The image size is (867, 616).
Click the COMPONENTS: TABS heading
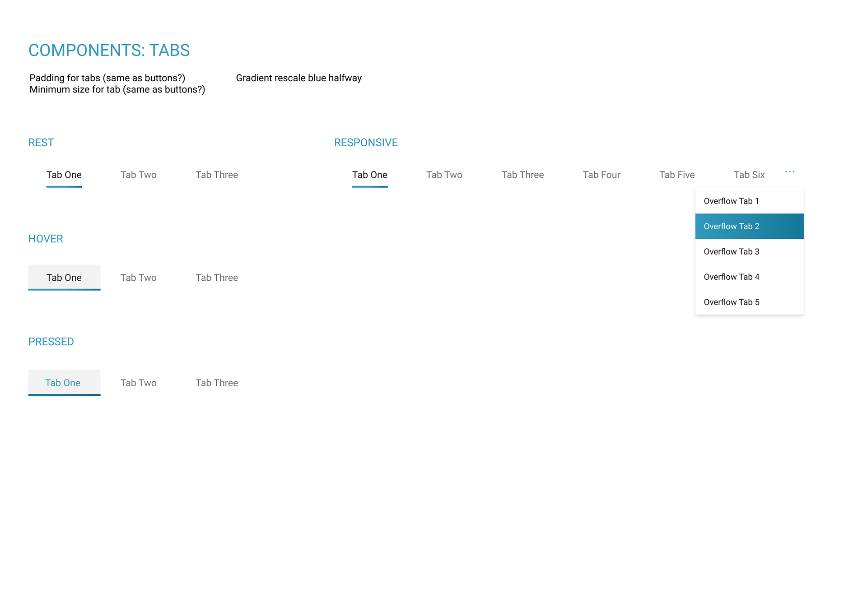click(x=109, y=50)
